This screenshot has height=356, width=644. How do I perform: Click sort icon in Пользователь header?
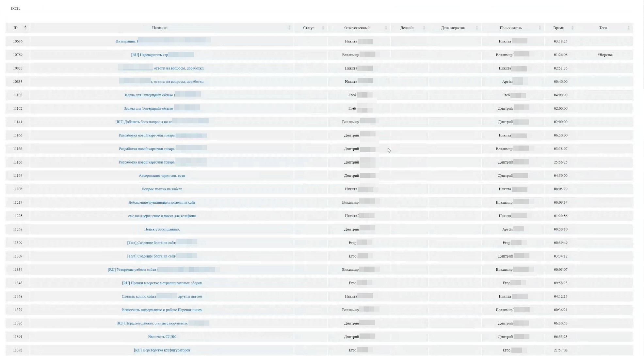(x=539, y=28)
